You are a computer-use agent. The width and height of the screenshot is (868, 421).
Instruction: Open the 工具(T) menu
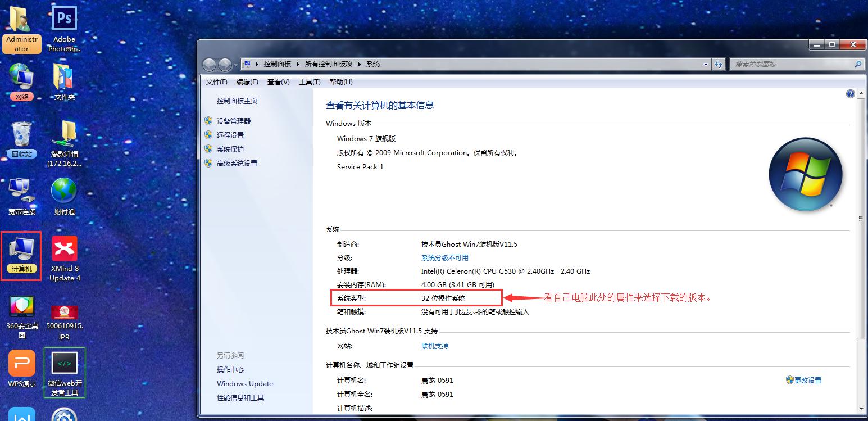pos(309,82)
